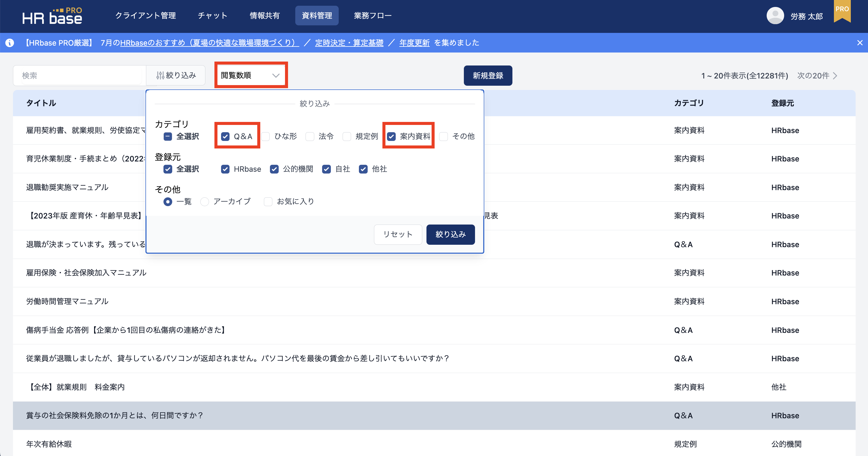Viewport: 868px width, 456px height.
Task: Uncheck the Q&A category checkbox
Action: 225,136
